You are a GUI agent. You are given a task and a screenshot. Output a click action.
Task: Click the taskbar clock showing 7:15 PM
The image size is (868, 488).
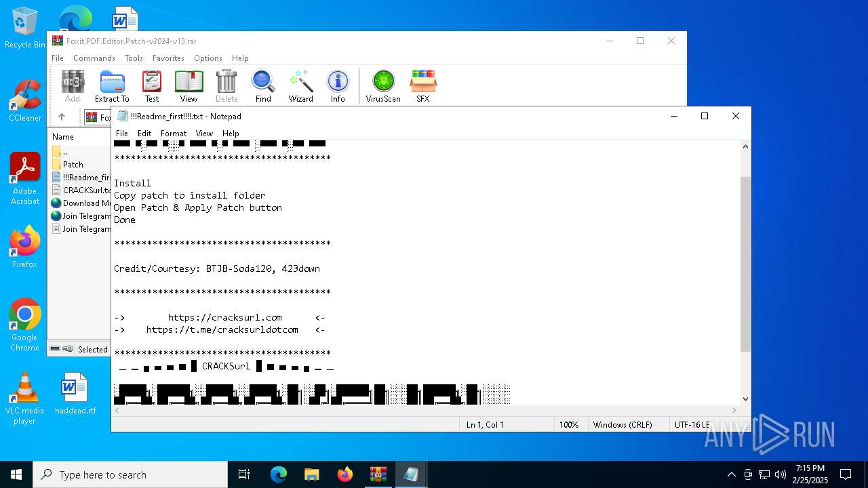tap(810, 474)
